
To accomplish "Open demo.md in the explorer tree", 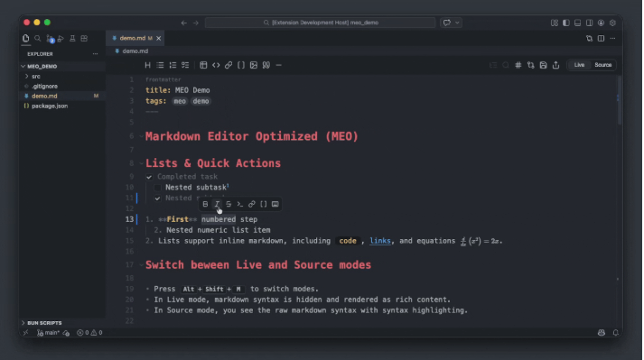I will click(62, 96).
